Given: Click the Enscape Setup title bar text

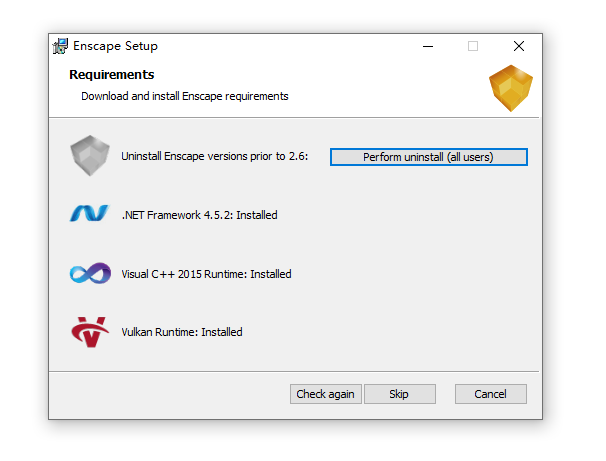Looking at the screenshot, I should [x=115, y=46].
